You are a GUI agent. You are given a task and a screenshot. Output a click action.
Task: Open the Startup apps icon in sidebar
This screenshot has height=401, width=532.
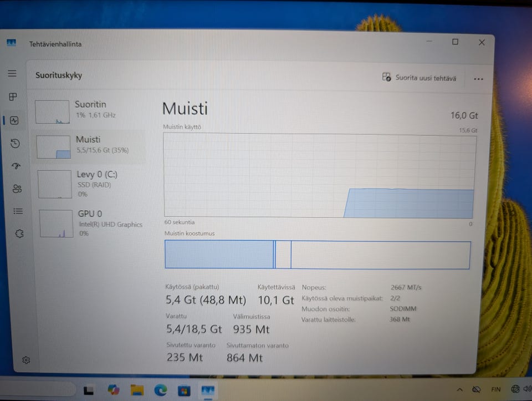tap(16, 166)
